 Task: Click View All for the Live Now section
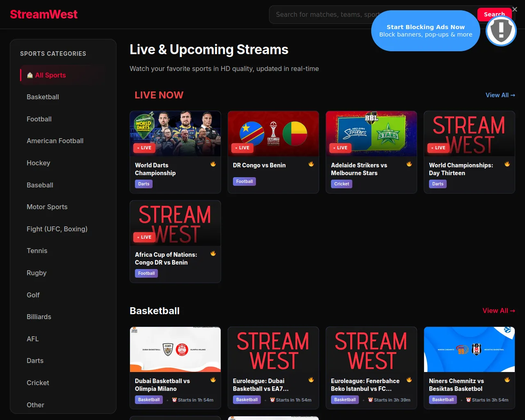tap(500, 95)
